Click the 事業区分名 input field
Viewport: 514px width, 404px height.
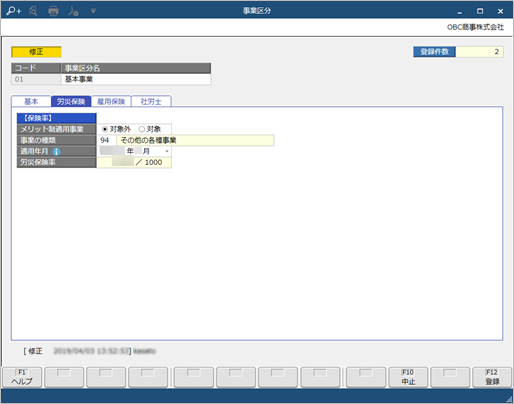[136, 79]
